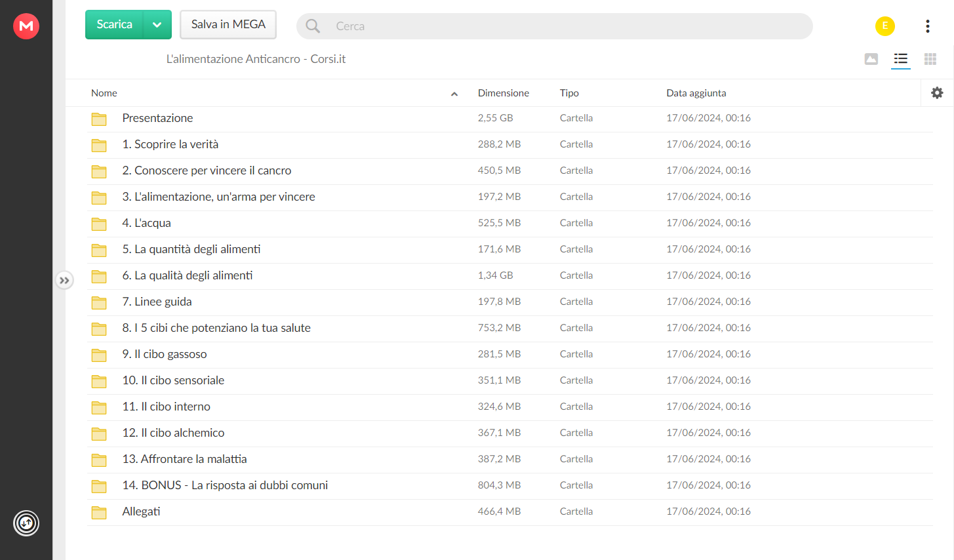The height and width of the screenshot is (560, 954).
Task: Switch to grid thumbnail view
Action: [930, 59]
